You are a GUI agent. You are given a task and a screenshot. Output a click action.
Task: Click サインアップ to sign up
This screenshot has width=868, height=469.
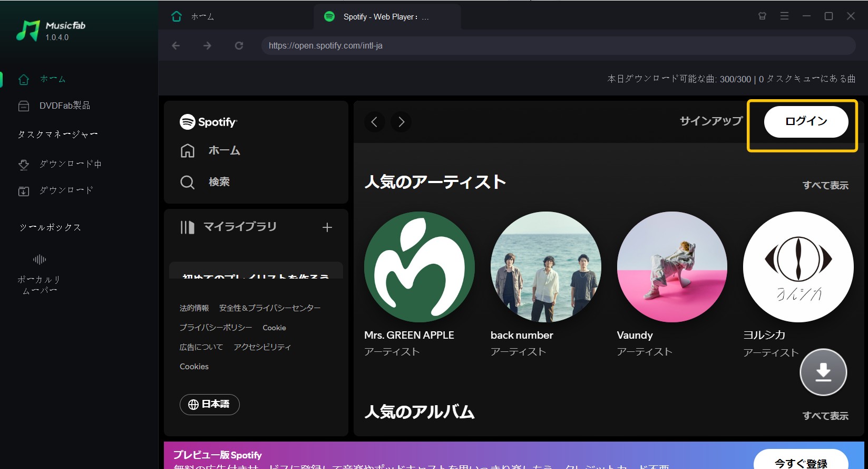(711, 121)
